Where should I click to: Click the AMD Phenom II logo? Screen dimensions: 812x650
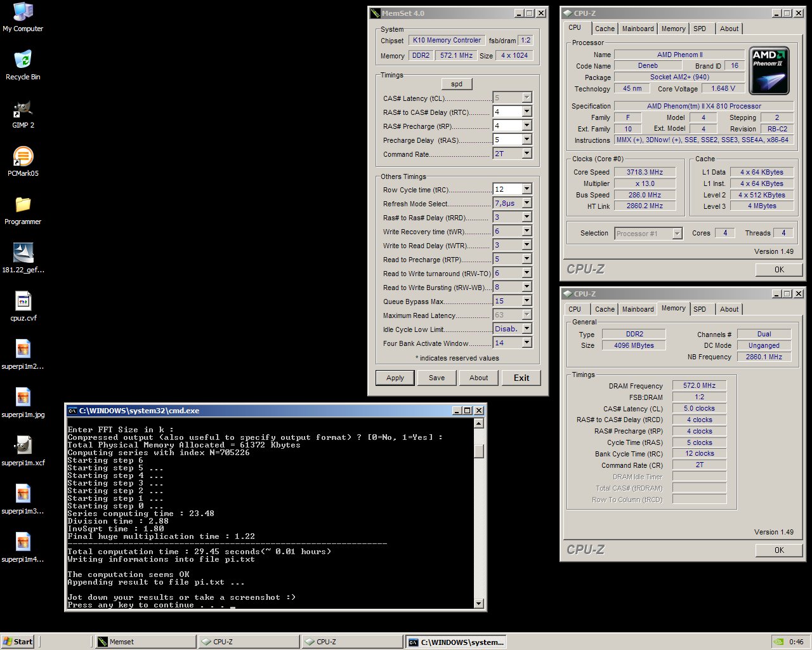769,70
